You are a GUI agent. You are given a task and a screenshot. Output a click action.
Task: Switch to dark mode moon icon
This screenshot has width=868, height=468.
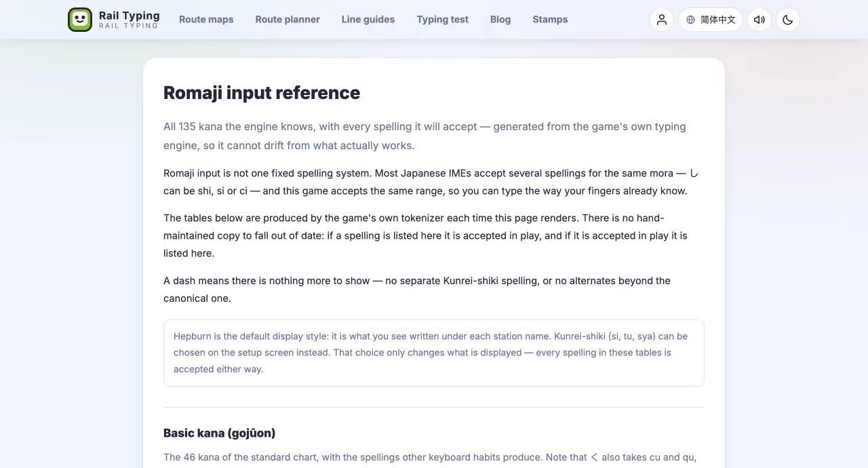(788, 20)
